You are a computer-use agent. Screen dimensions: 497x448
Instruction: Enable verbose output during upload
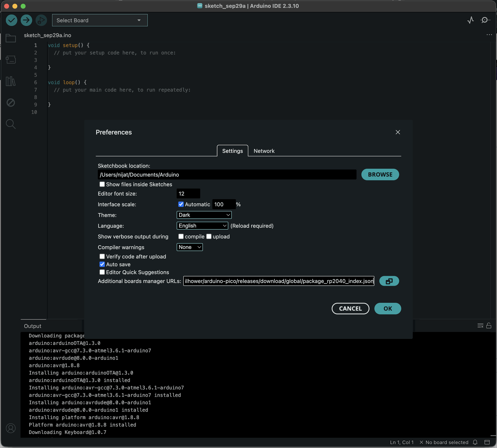209,236
